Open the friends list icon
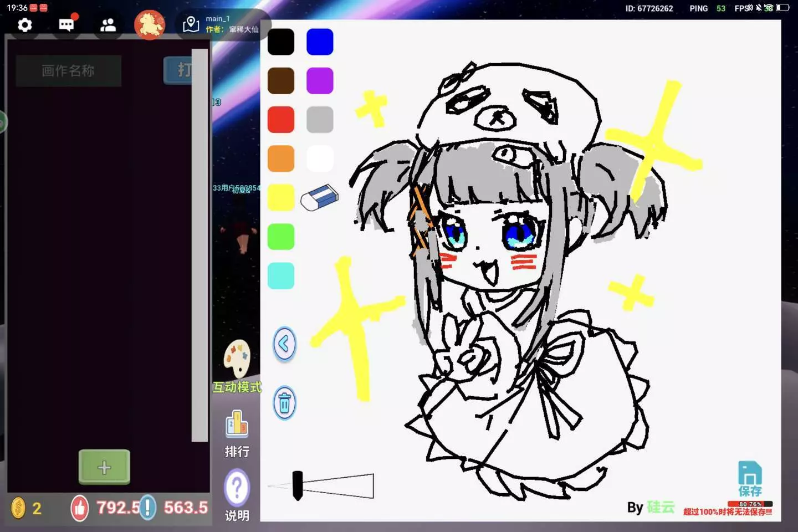The height and width of the screenshot is (532, 798). pyautogui.click(x=108, y=25)
